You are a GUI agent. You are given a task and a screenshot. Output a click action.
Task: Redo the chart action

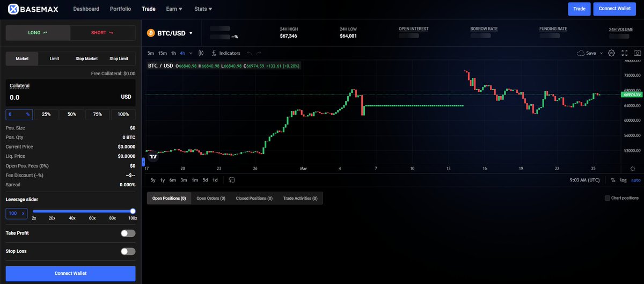coord(259,53)
